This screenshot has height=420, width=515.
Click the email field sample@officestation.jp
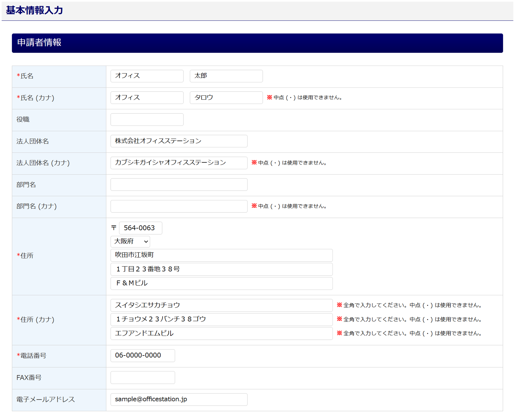[x=179, y=399]
